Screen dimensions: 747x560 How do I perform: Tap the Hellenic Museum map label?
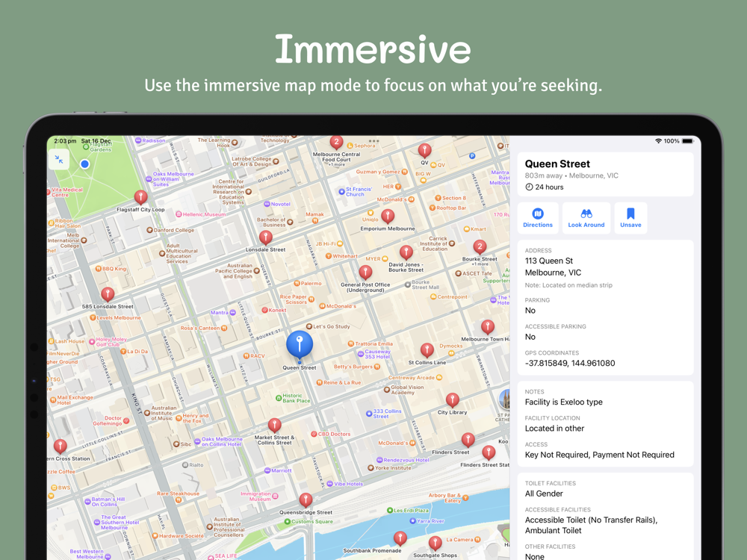[x=200, y=214]
